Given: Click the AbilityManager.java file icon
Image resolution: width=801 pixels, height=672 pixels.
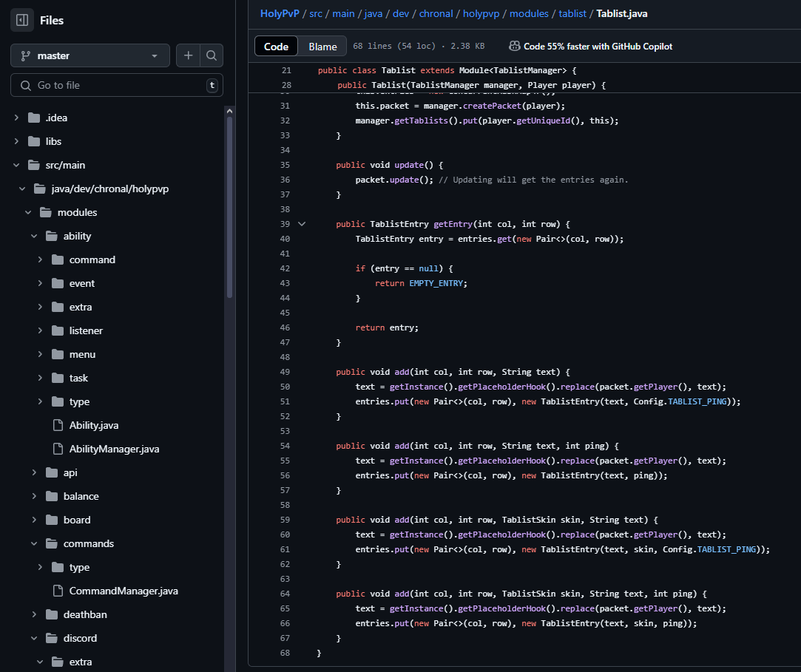Looking at the screenshot, I should pyautogui.click(x=58, y=449).
